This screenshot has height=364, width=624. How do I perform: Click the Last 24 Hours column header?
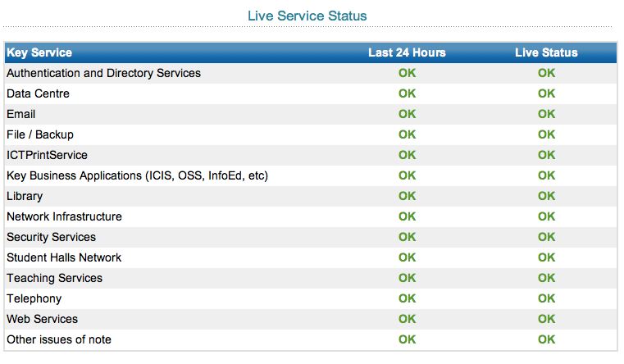(407, 52)
